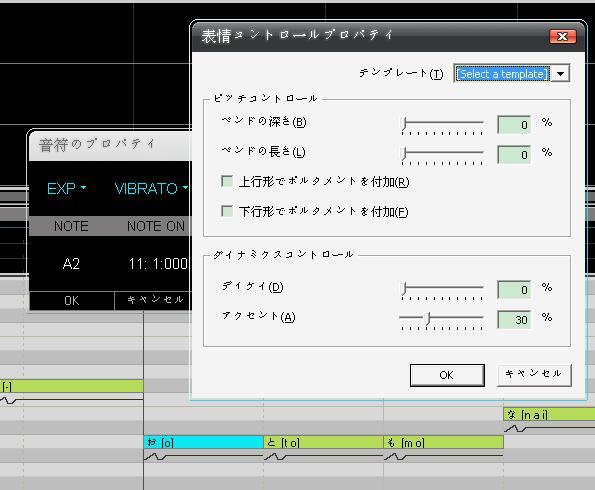Select the な [n a i] note

[549, 414]
